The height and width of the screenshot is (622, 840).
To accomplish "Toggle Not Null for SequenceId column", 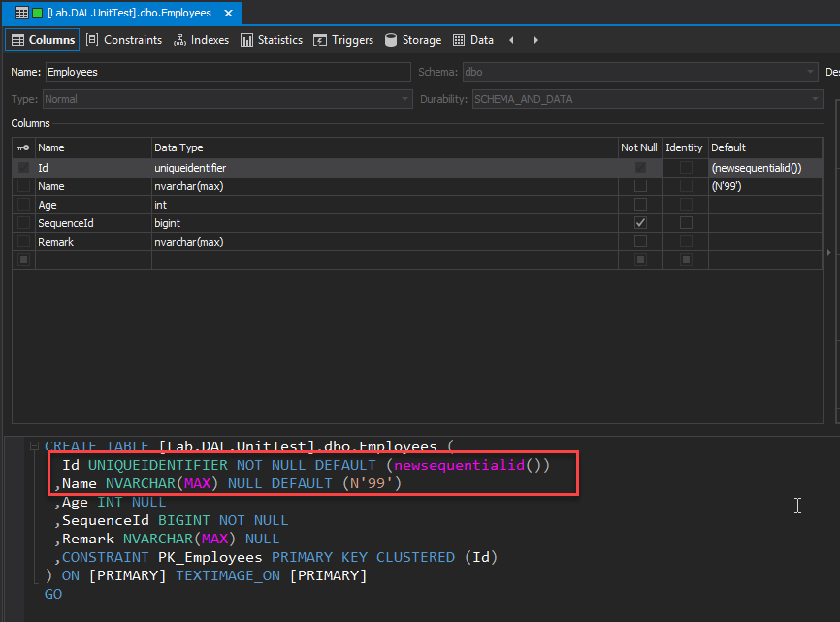I will click(x=640, y=223).
